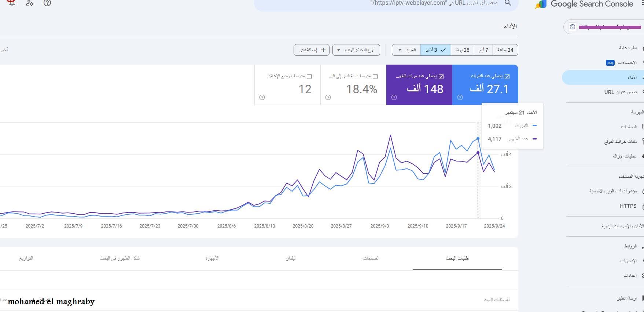Click the blue clicks data point on chart

click(x=478, y=138)
